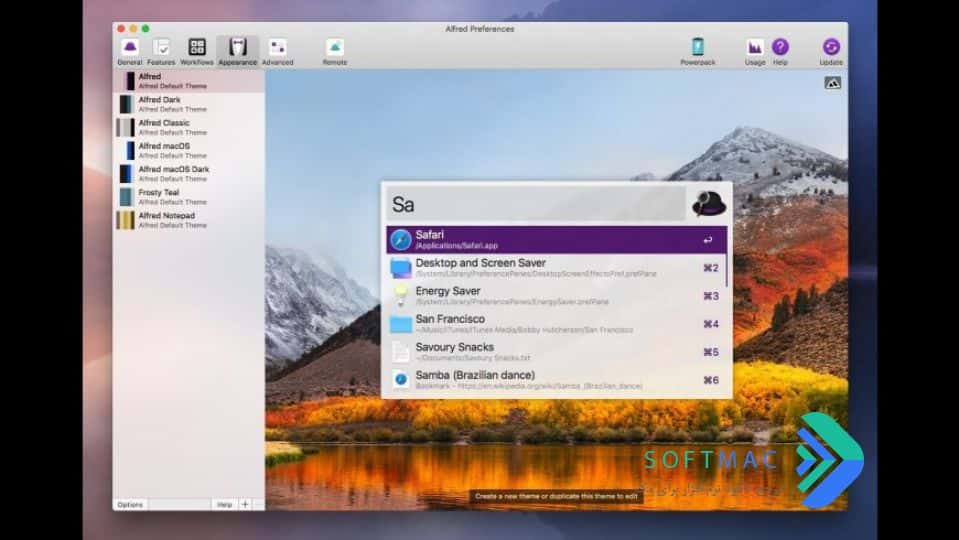Open the Features preferences tab
The width and height of the screenshot is (959, 540).
(161, 52)
